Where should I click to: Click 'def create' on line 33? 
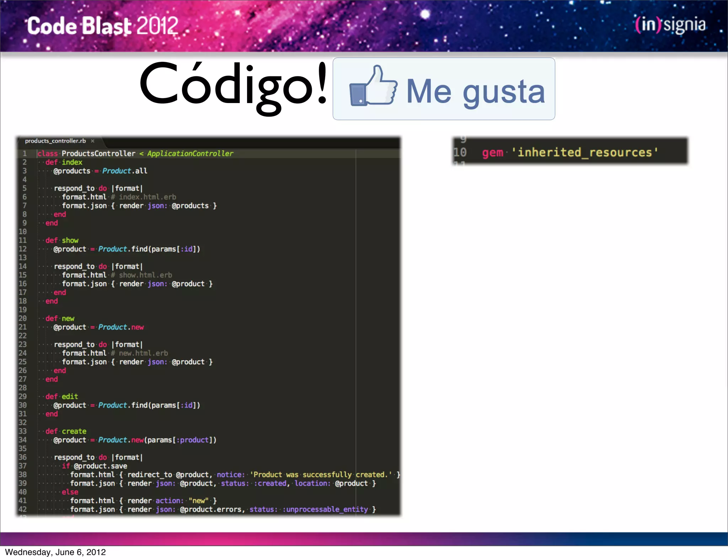point(66,431)
